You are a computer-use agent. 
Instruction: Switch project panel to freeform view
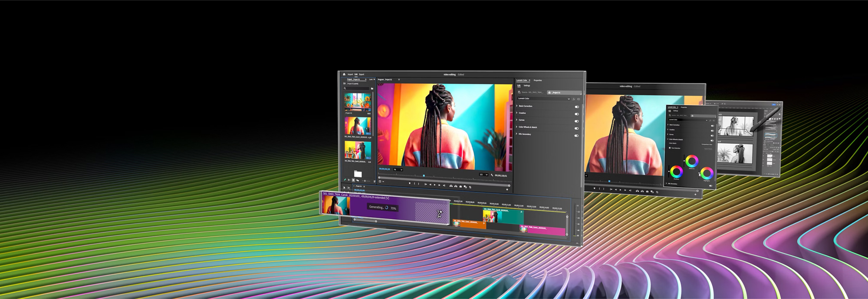point(358,180)
